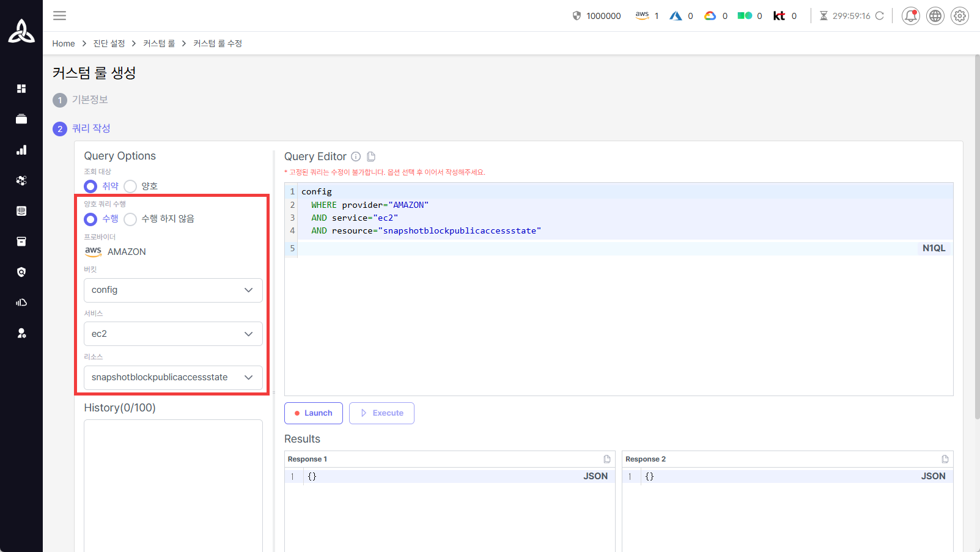Click the Home breadcrumb link

point(64,43)
